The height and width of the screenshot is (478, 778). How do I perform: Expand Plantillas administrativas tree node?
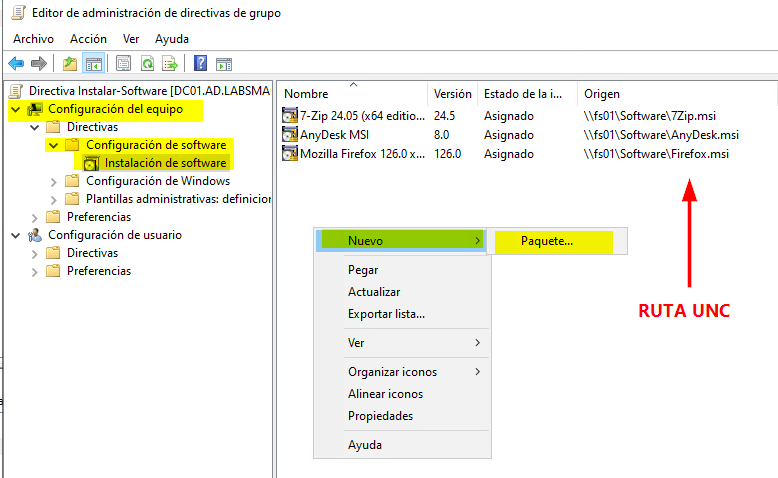point(53,199)
